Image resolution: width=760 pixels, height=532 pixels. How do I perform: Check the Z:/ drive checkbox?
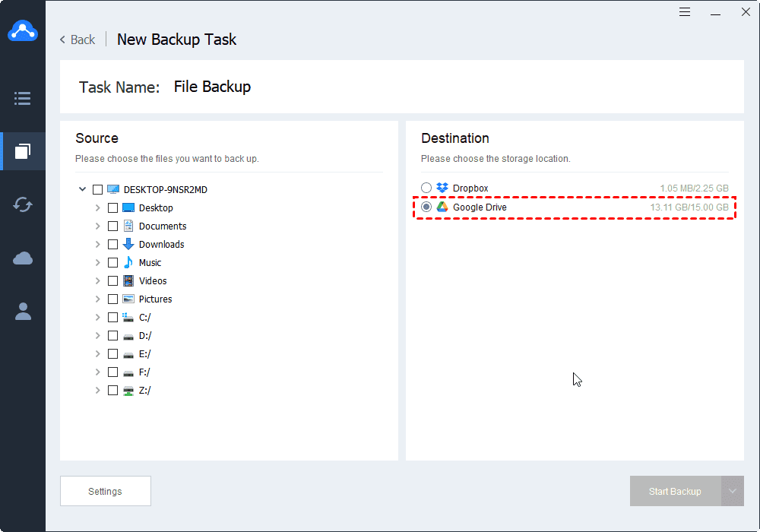coord(113,391)
